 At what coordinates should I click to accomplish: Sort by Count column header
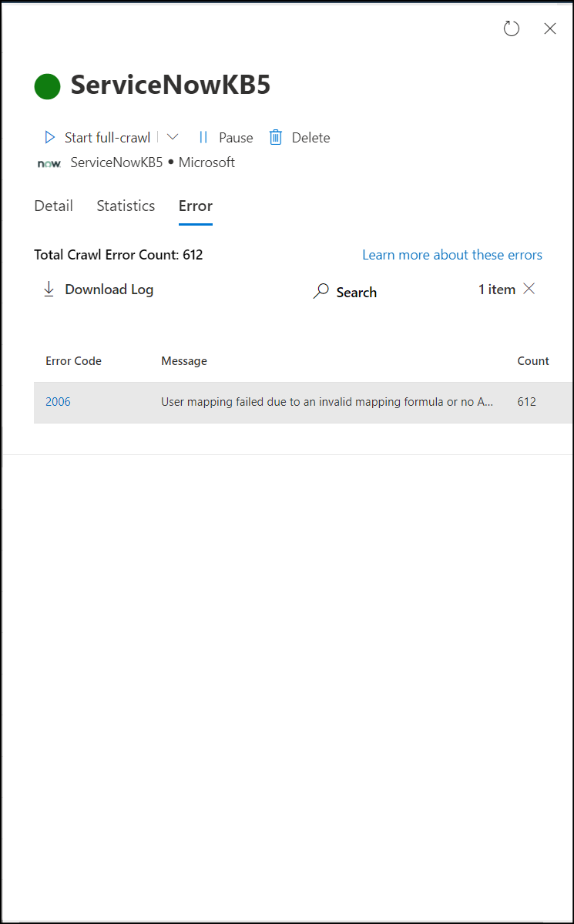533,361
